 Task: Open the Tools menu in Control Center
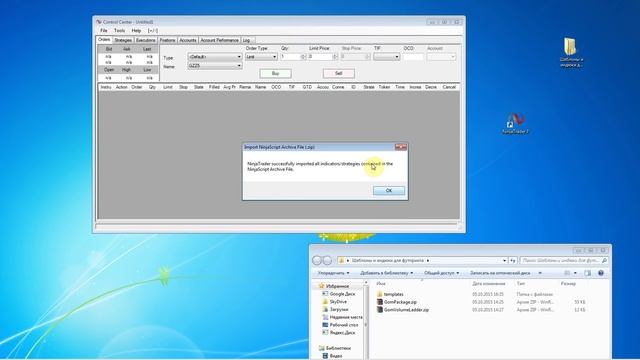[119, 31]
